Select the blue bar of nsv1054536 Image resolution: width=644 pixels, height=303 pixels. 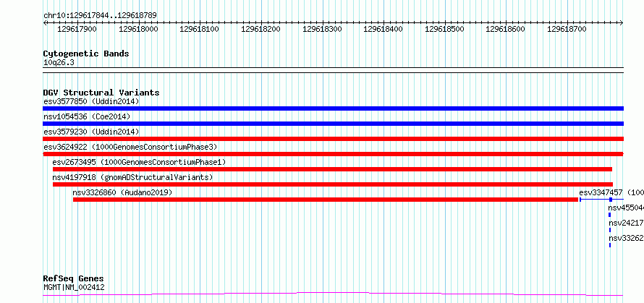[x=333, y=124]
